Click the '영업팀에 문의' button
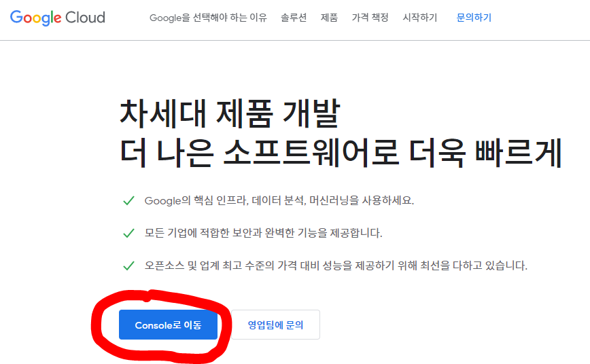 point(275,325)
